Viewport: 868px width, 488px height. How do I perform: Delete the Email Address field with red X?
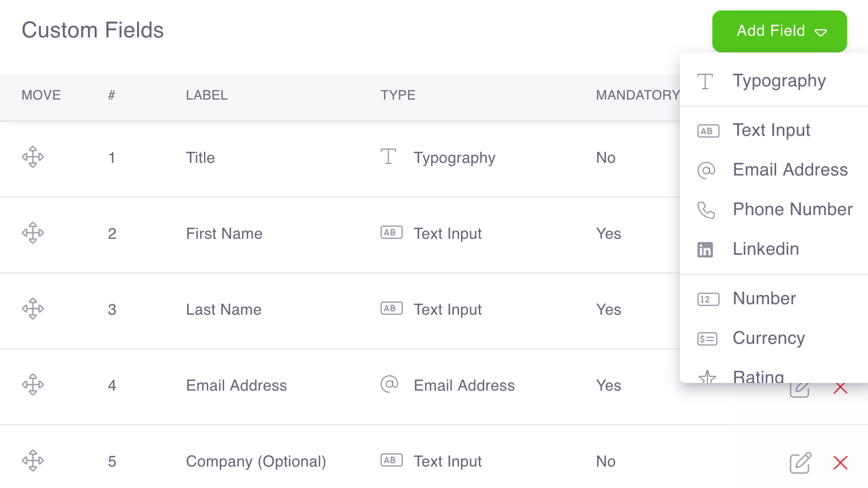click(840, 387)
